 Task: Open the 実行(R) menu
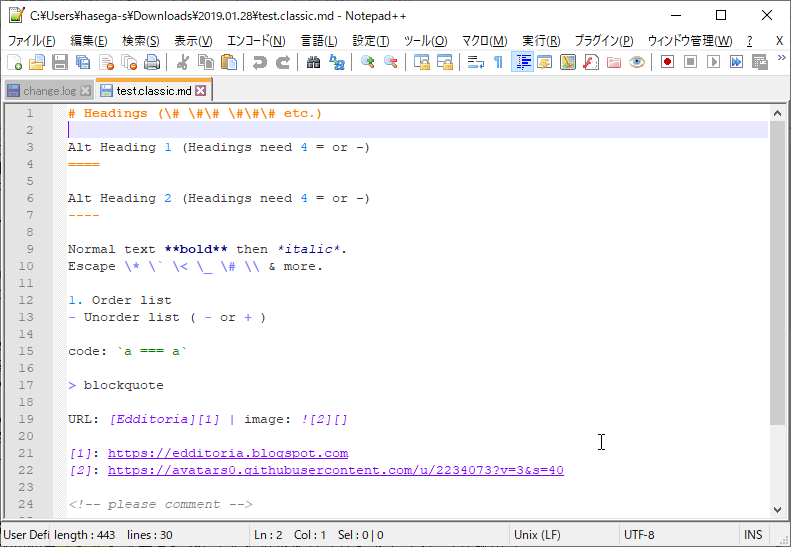tap(541, 41)
